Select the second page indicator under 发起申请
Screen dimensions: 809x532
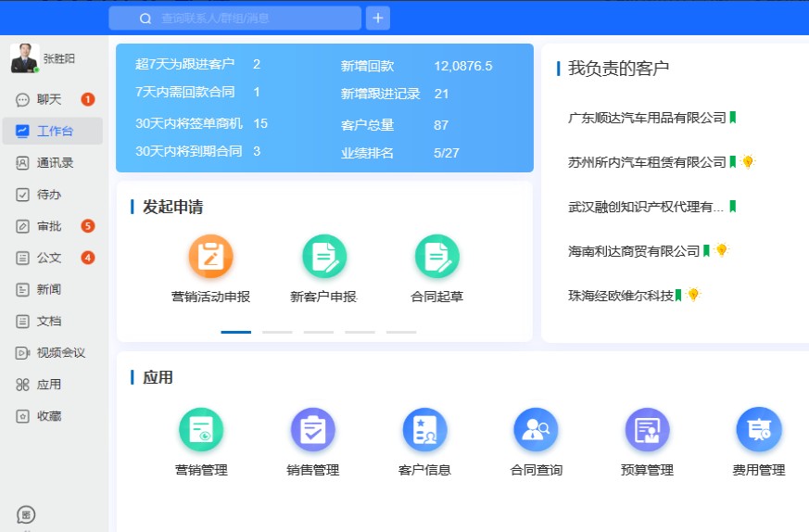[x=277, y=331]
